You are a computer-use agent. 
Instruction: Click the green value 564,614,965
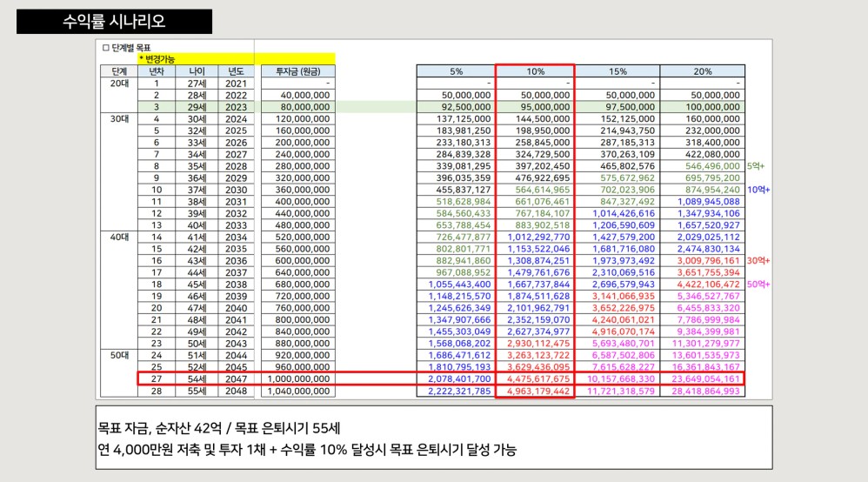coord(543,190)
